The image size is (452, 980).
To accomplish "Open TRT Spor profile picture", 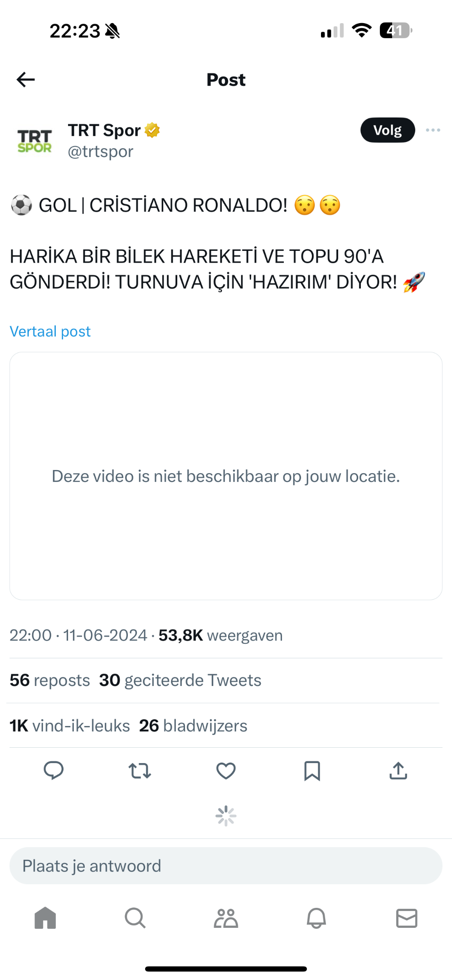I will [34, 141].
